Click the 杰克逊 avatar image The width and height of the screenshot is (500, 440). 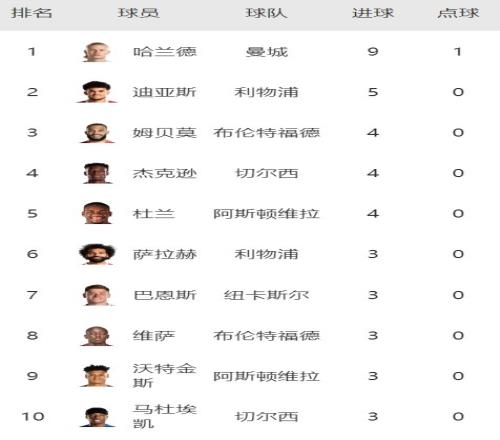(97, 173)
